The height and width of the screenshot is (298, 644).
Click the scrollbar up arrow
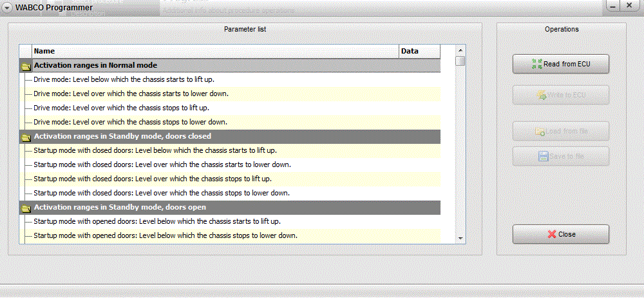[x=460, y=50]
